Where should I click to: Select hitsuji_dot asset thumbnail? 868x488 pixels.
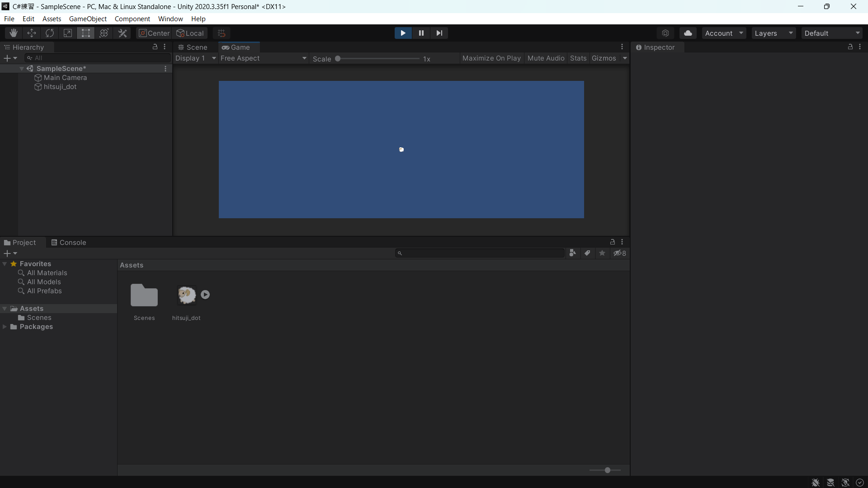point(186,294)
